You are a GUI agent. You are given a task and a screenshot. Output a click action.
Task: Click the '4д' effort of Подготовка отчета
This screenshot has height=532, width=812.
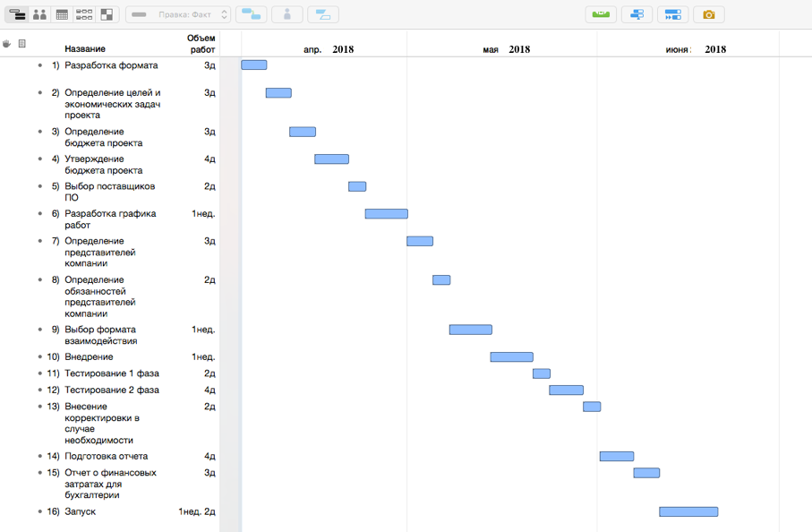click(209, 457)
